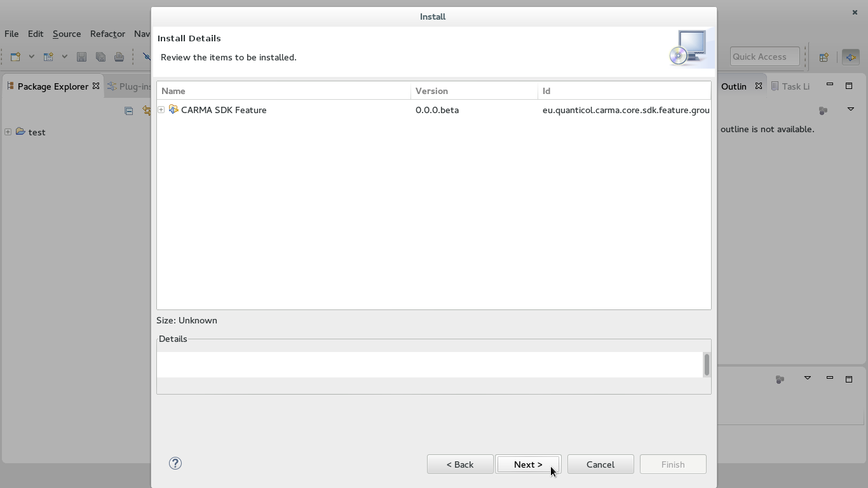Click the CARMA SDK Feature icon
Screen dimensions: 868x488
173,109
